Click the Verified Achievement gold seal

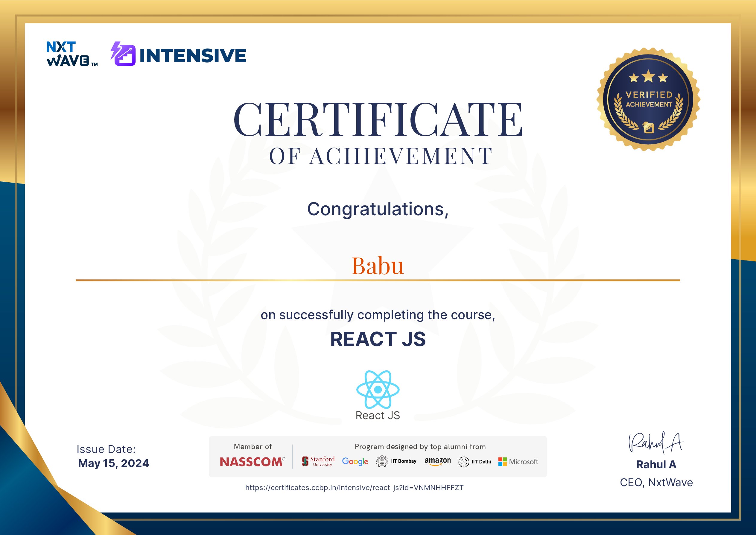[648, 99]
